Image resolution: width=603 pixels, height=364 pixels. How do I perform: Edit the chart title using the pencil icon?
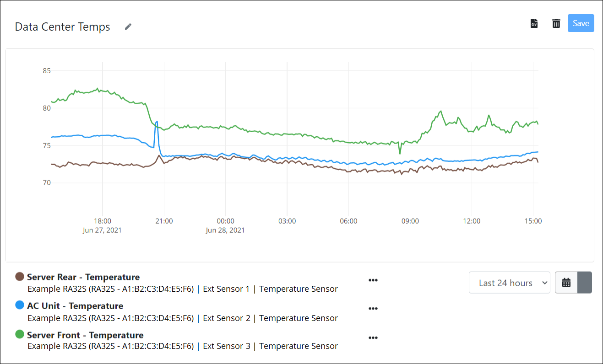pyautogui.click(x=128, y=27)
